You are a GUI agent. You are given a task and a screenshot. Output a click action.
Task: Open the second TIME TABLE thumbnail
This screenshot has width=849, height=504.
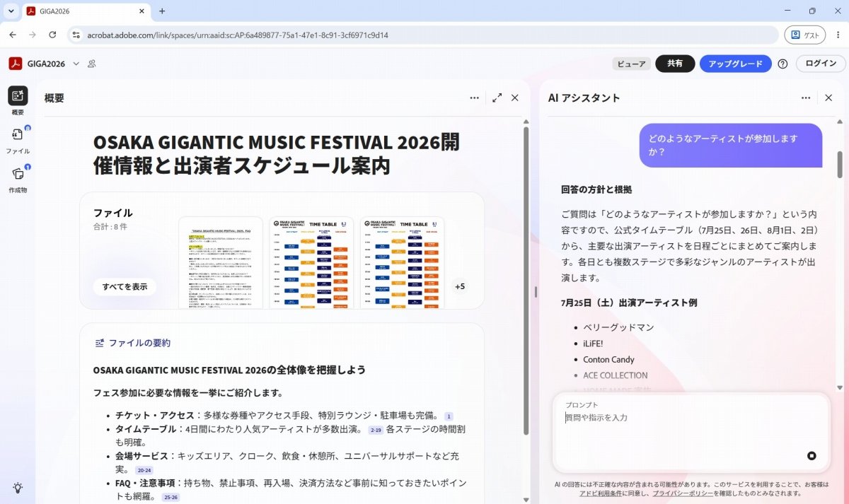coord(311,262)
